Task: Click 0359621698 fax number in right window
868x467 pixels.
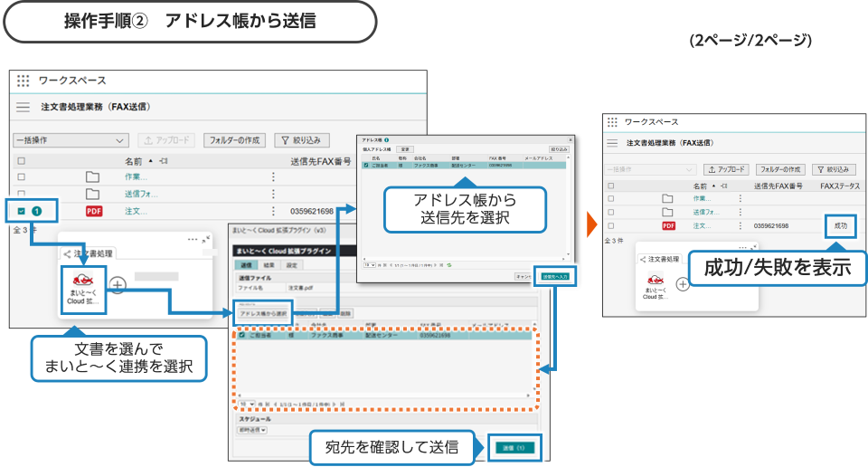Action: tap(771, 226)
